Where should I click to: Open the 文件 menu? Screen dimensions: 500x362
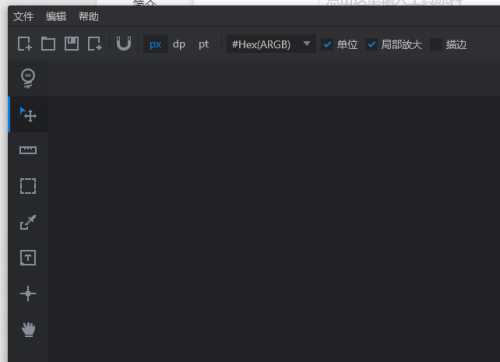[x=23, y=16]
